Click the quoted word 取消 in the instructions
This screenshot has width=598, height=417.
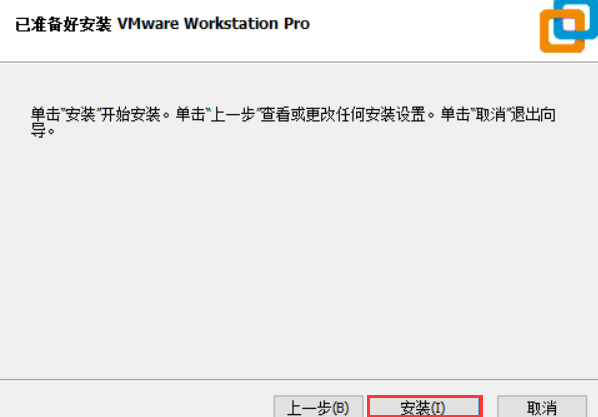tap(490, 114)
